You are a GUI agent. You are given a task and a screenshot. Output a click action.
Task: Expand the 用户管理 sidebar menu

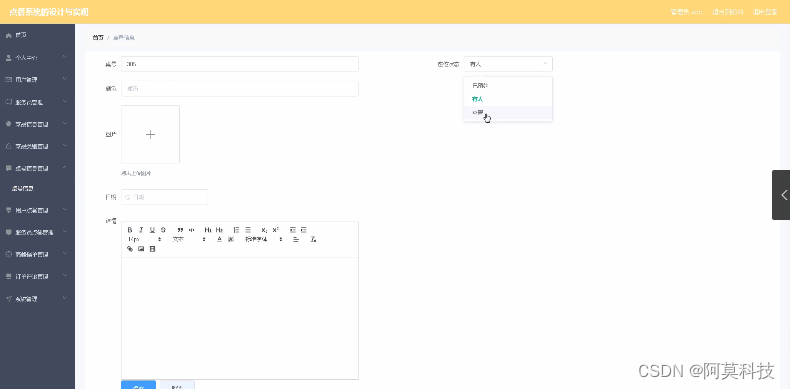[x=37, y=80]
